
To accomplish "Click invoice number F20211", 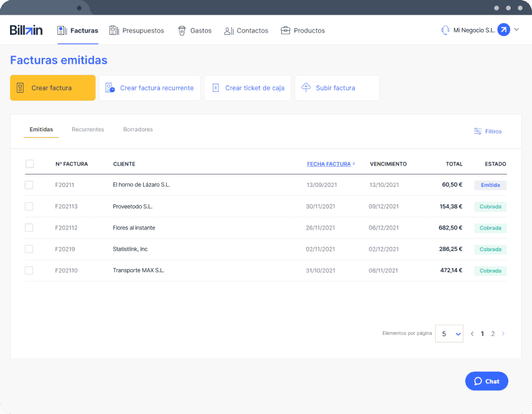I will [64, 185].
